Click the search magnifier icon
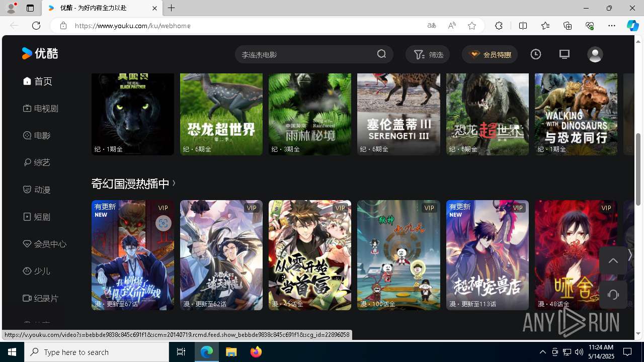This screenshot has width=644, height=362. point(381,54)
